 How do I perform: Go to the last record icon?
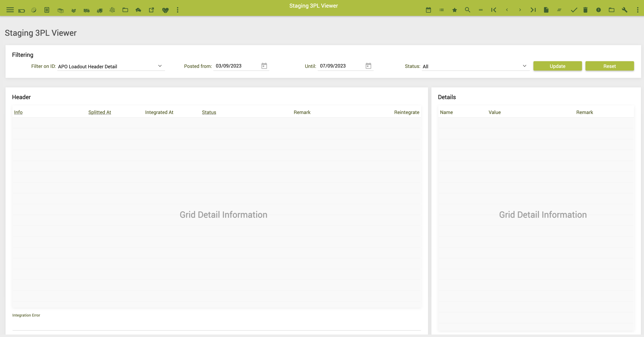point(533,10)
